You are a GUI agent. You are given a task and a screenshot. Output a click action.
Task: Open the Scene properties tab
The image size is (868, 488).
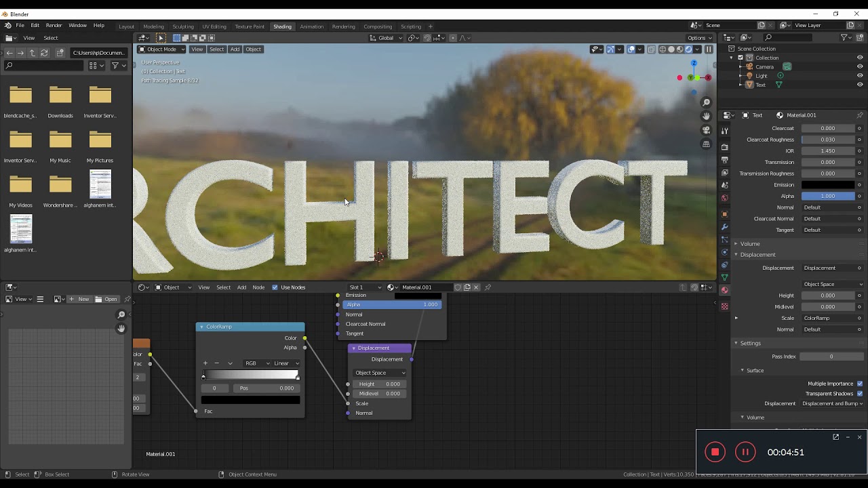click(x=724, y=184)
